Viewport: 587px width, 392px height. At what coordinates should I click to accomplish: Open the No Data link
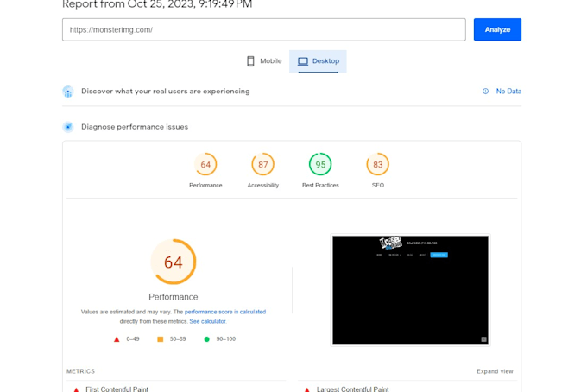(x=508, y=91)
